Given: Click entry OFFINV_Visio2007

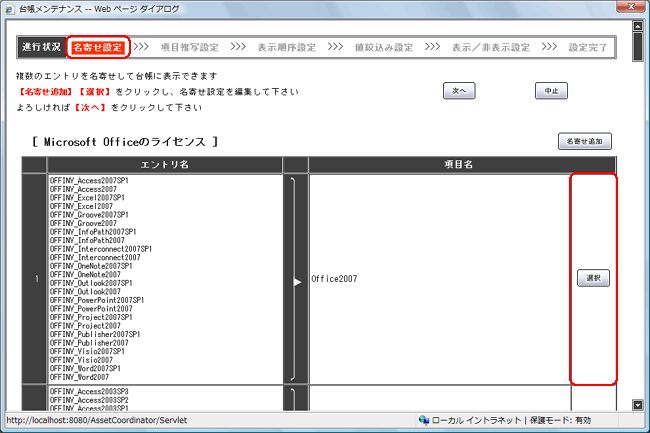Looking at the screenshot, I should tap(81, 360).
